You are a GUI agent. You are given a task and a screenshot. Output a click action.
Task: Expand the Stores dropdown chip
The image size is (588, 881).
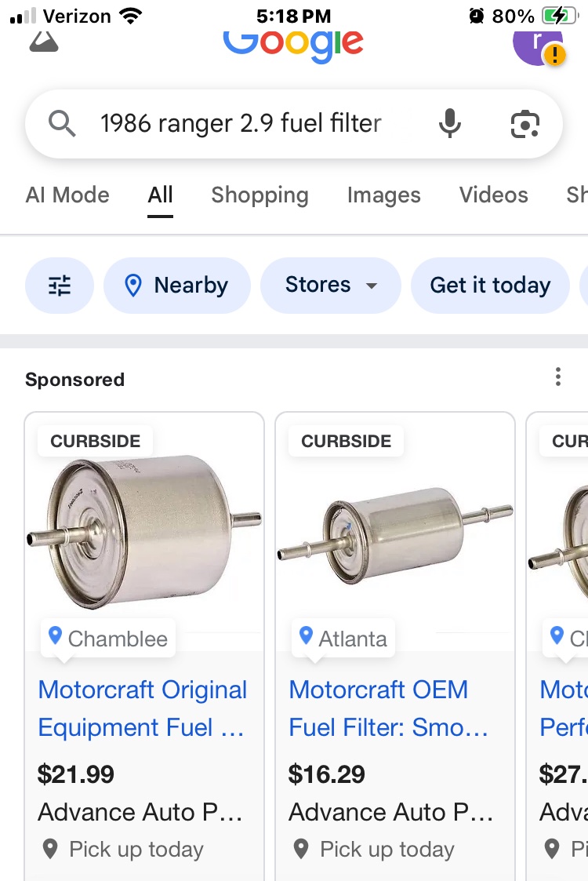(330, 286)
